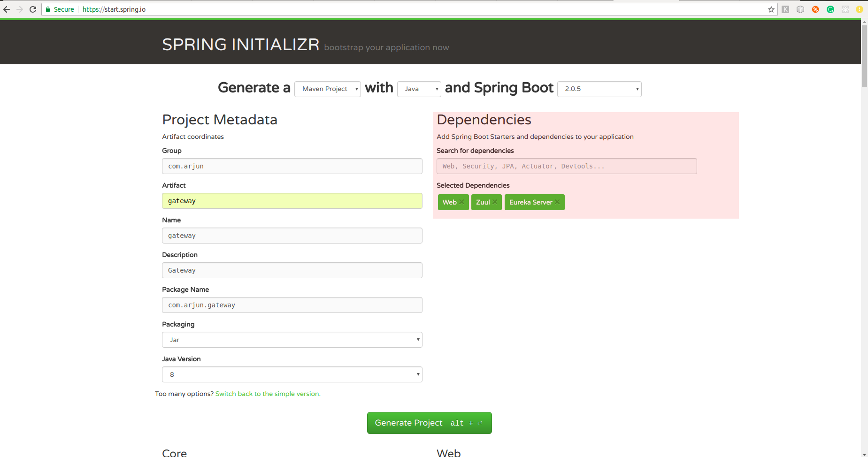This screenshot has width=868, height=457.
Task: Click the browser forward arrow
Action: point(20,9)
